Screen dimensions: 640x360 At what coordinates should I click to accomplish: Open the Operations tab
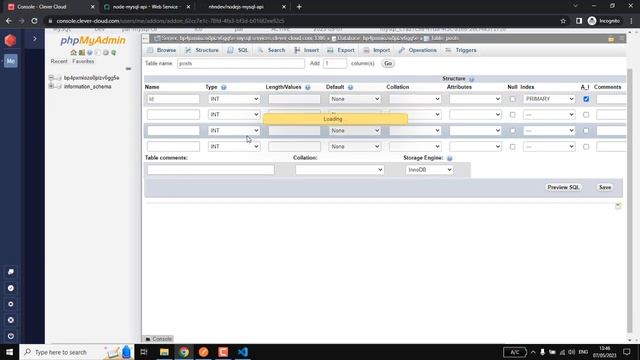(x=418, y=50)
